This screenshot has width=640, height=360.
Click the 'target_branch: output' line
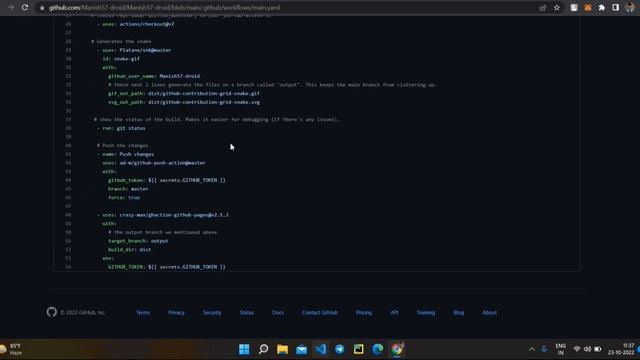coord(138,241)
